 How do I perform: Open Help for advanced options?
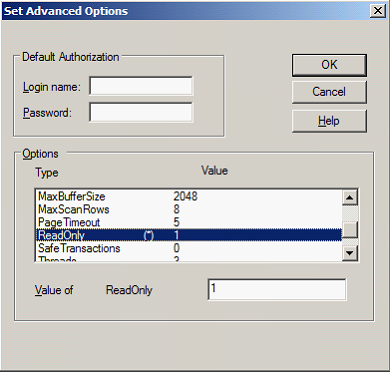click(x=329, y=121)
